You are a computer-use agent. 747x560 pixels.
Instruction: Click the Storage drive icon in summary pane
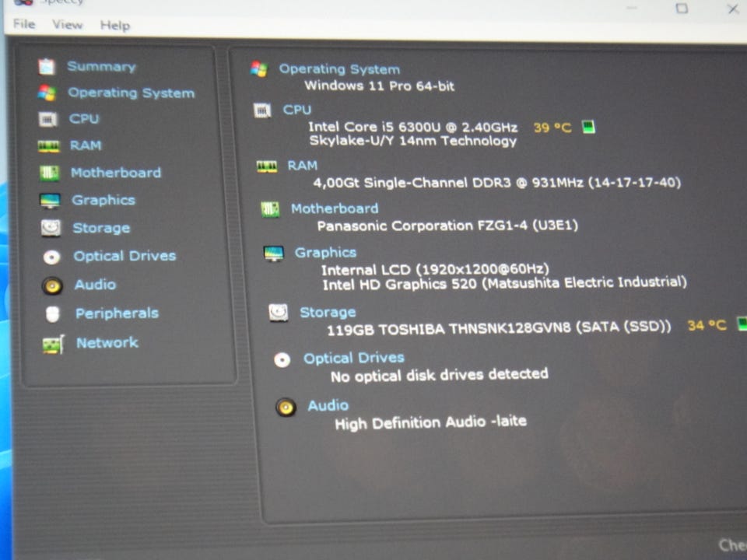point(279,313)
